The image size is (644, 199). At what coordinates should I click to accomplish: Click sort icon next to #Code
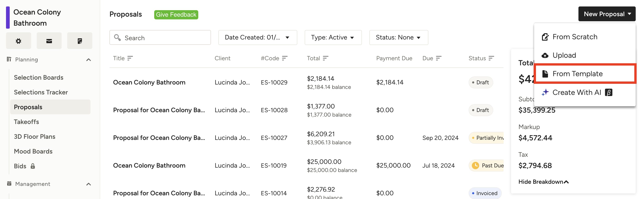point(285,58)
